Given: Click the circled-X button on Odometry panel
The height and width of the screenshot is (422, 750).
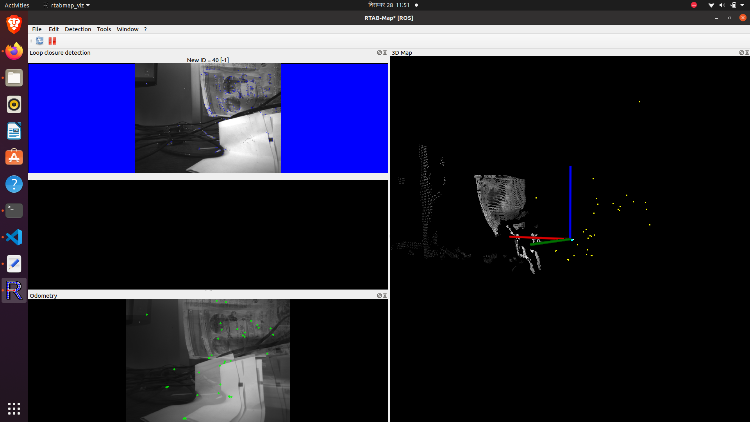Looking at the screenshot, I should click(x=379, y=295).
